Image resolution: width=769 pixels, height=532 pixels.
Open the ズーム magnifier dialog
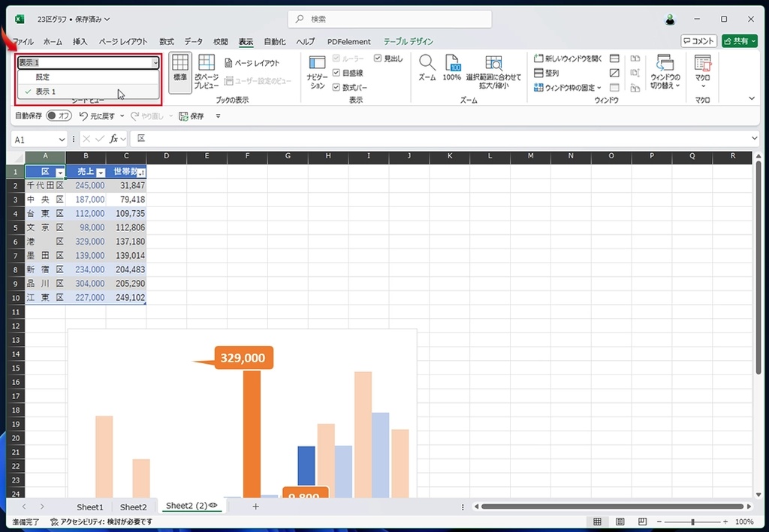tap(427, 68)
